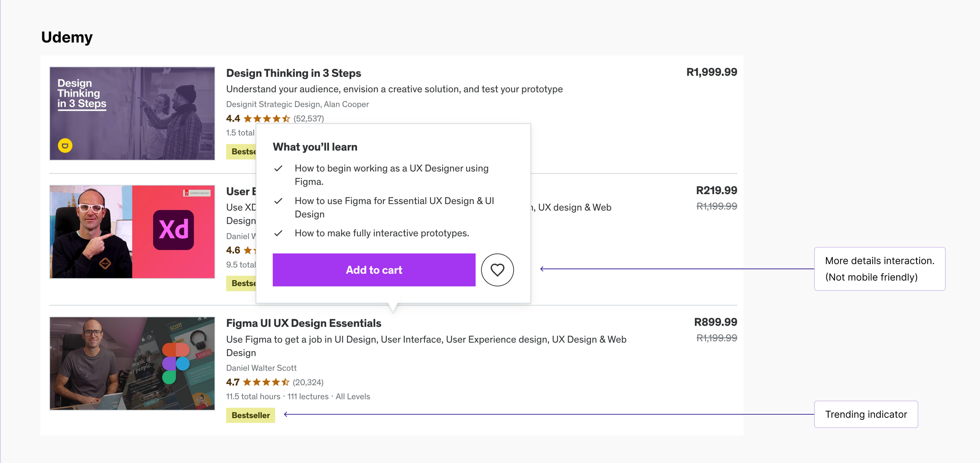Click first checkmark in What you'll learn
Viewport: 980px width, 463px height.
click(x=278, y=169)
